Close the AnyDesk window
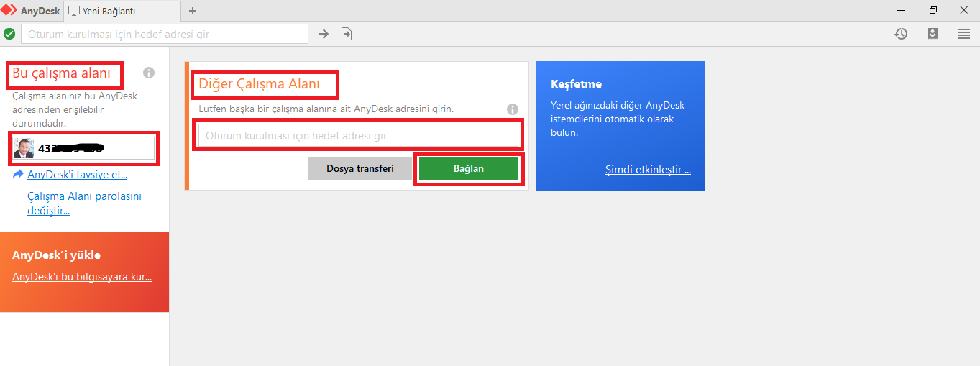The height and width of the screenshot is (366, 980). point(964,10)
